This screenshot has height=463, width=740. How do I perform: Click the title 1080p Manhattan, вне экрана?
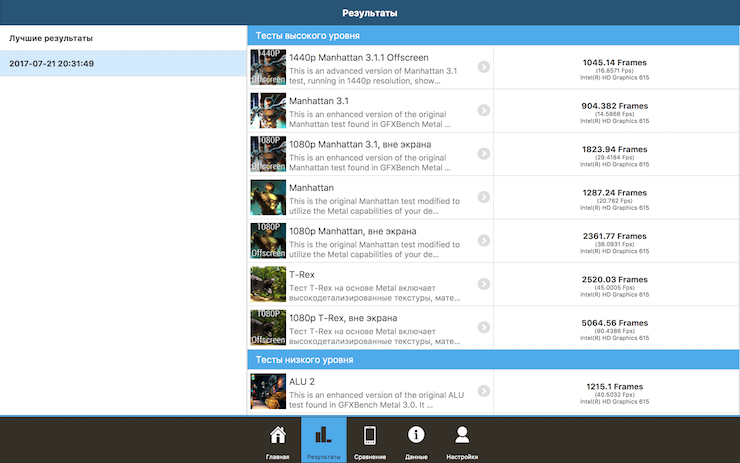tap(353, 231)
